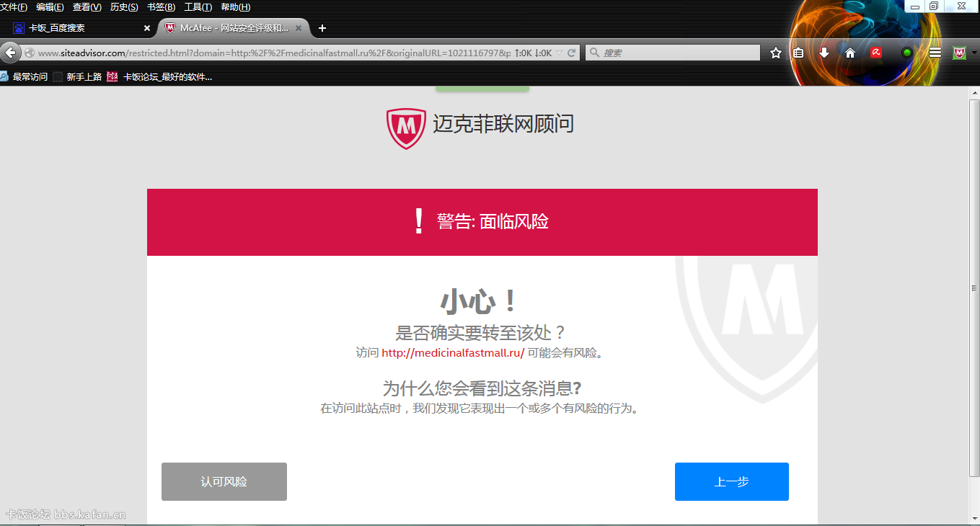
Task: Click the search magnifier icon
Action: tap(594, 53)
